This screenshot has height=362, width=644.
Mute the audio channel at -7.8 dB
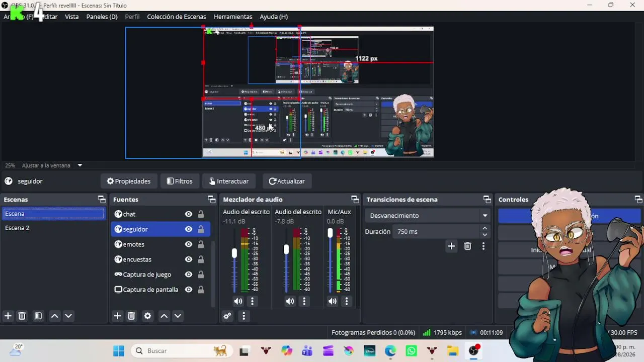(x=290, y=301)
